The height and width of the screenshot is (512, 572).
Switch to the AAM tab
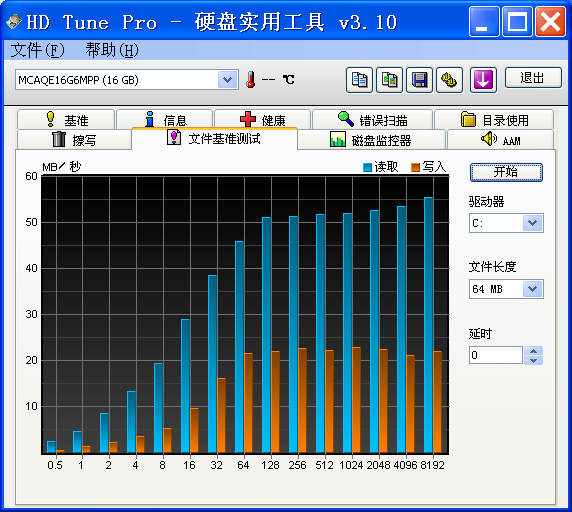[x=500, y=139]
